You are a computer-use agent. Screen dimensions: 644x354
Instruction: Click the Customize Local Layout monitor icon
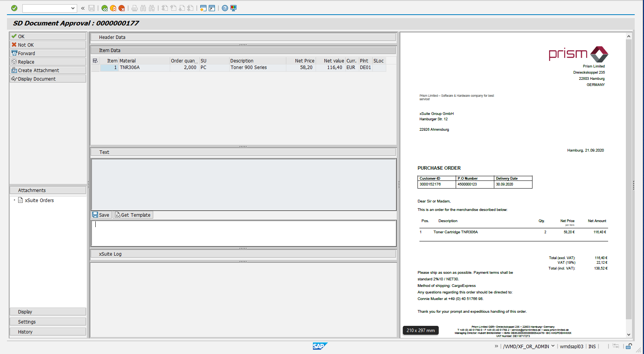pyautogui.click(x=233, y=8)
